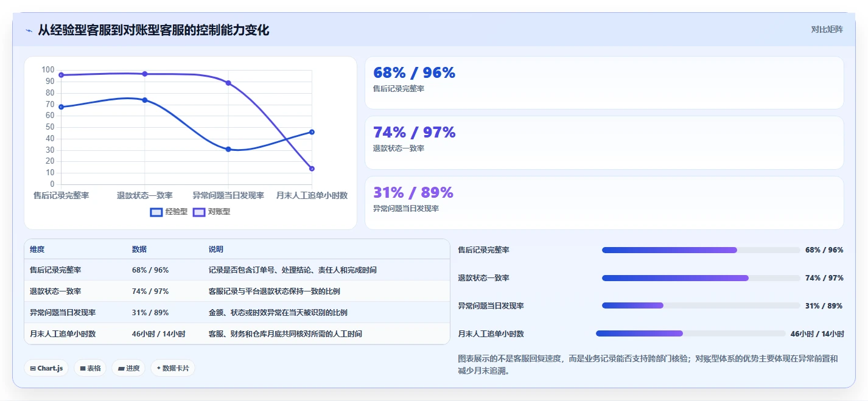Click the 经验型 data point at 退款状态一致率
Viewport: 868px width, 401px height.
click(145, 100)
